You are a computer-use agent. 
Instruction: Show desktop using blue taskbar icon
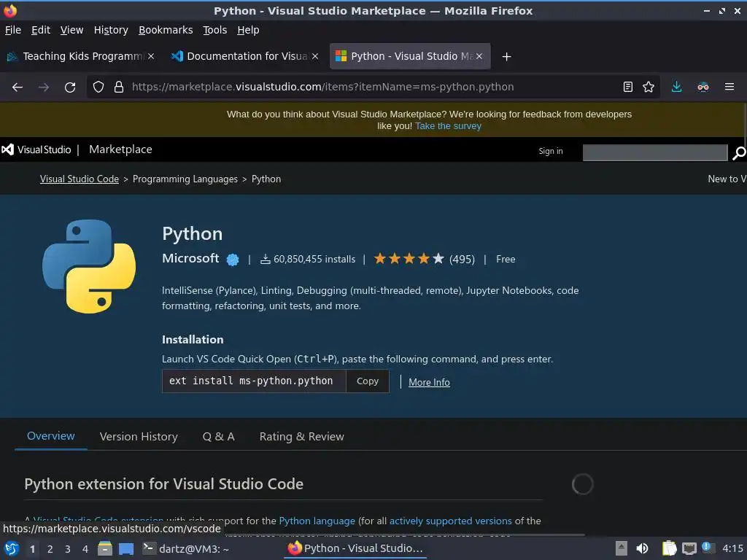(x=126, y=549)
